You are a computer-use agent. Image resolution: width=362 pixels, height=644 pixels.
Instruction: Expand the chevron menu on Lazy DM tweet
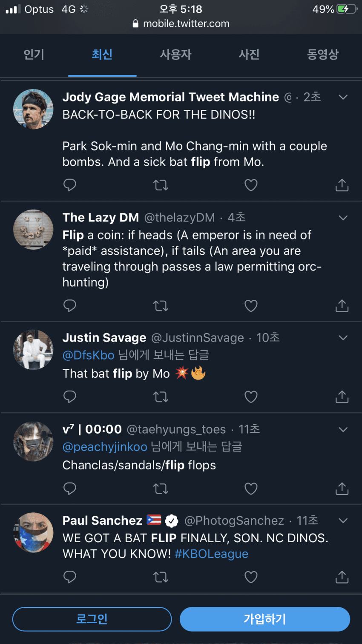click(x=343, y=218)
